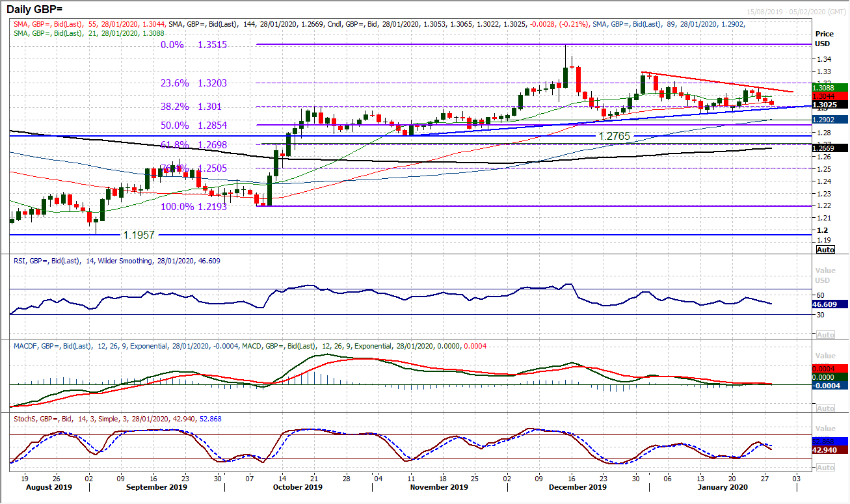The width and height of the screenshot is (850, 504).
Task: Toggle Auto scaling on the MACD panel
Action: [825, 408]
